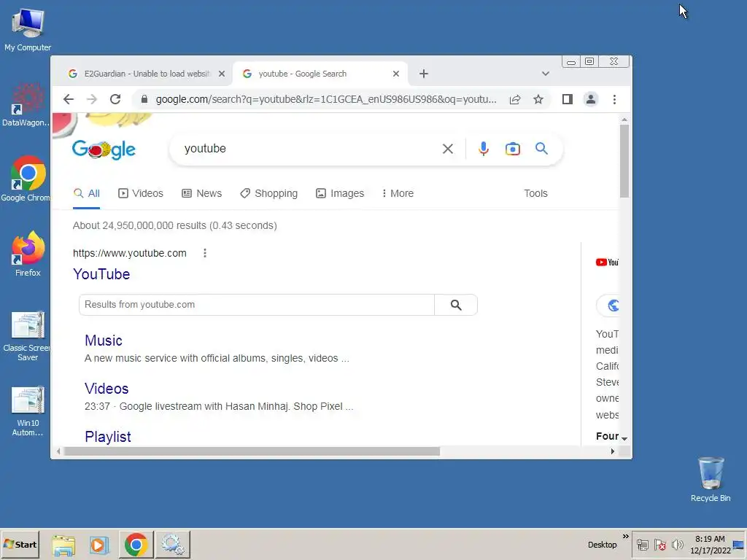Search by image with the camera icon

pyautogui.click(x=513, y=149)
